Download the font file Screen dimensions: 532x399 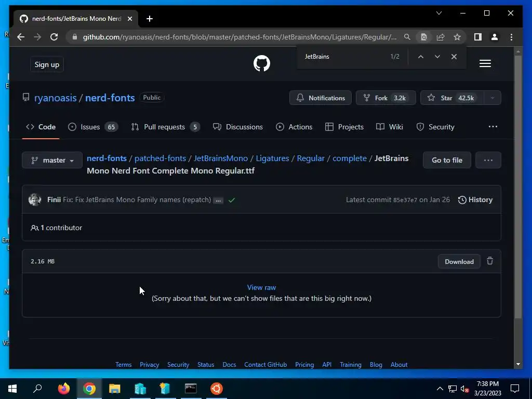point(459,262)
